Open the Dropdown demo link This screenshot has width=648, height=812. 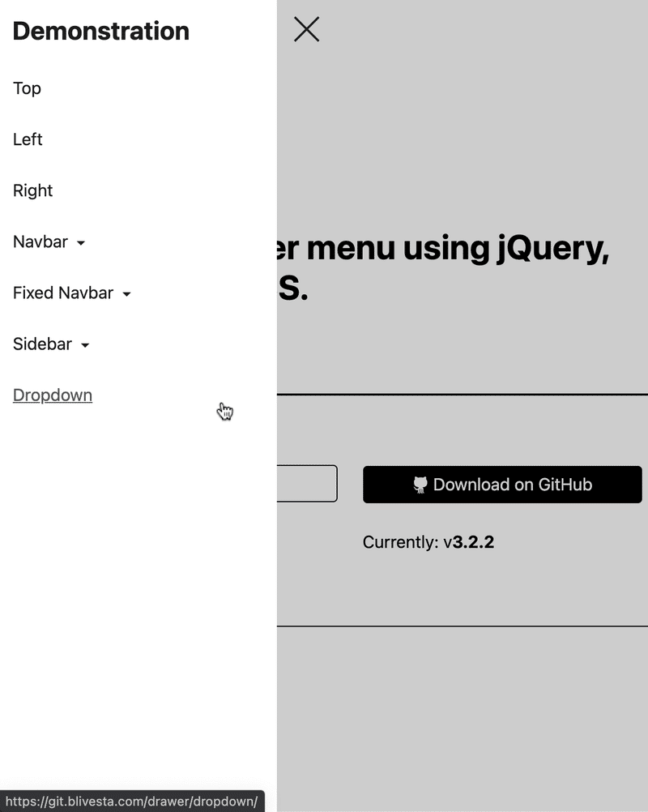pos(53,395)
